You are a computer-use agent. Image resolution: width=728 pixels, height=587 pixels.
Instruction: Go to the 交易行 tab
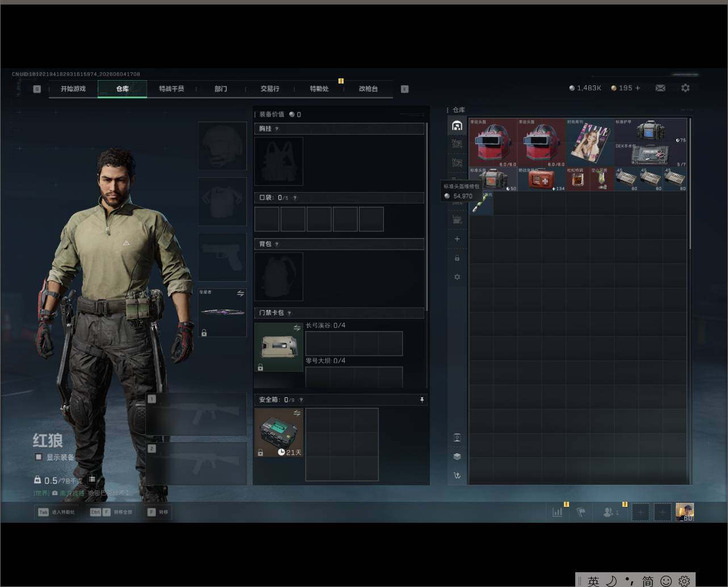point(270,89)
